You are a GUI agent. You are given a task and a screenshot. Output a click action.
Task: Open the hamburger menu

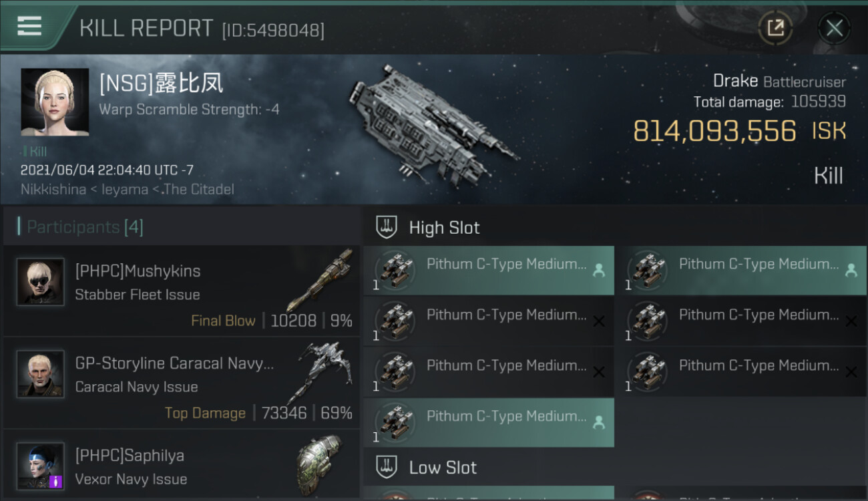click(x=29, y=26)
